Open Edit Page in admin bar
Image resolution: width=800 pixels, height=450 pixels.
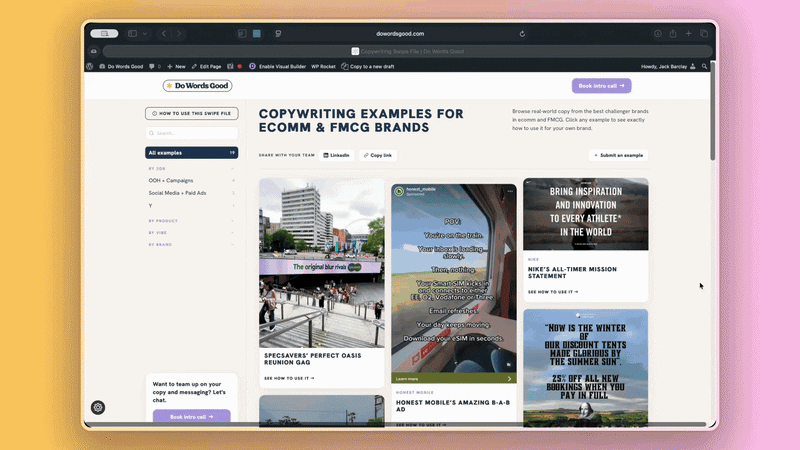[206, 66]
